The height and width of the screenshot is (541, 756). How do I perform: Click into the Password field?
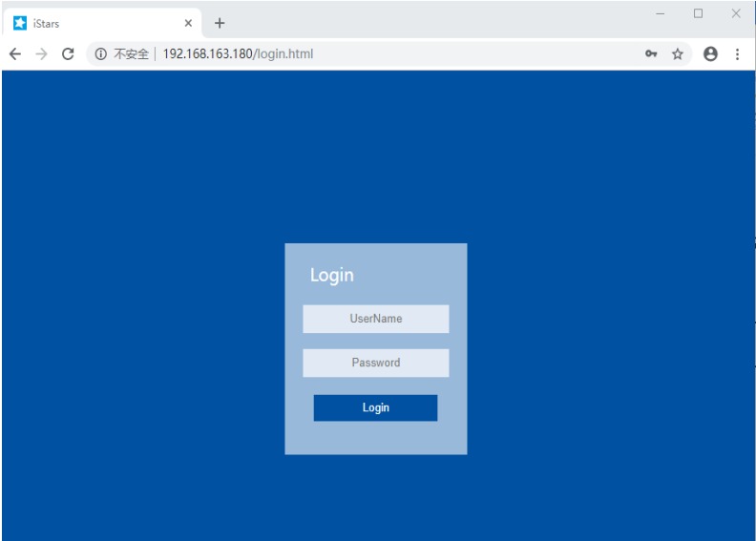tap(376, 363)
